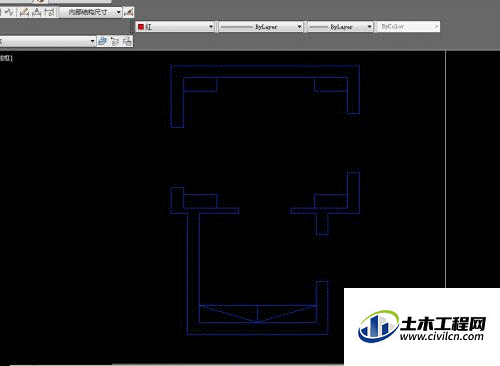Click the greyed ByColor plot style dropdown
Image resolution: width=500 pixels, height=366 pixels.
coord(409,26)
